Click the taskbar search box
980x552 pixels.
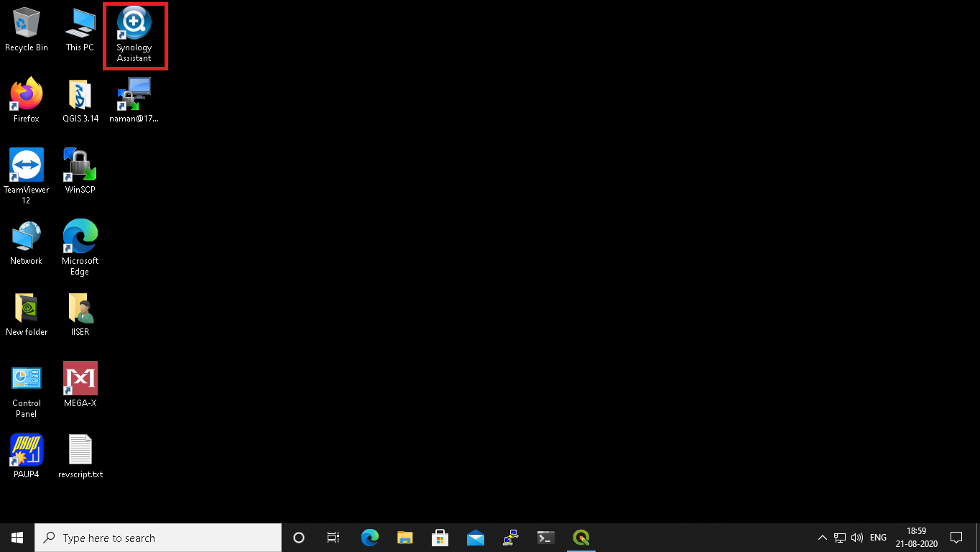[x=158, y=538]
